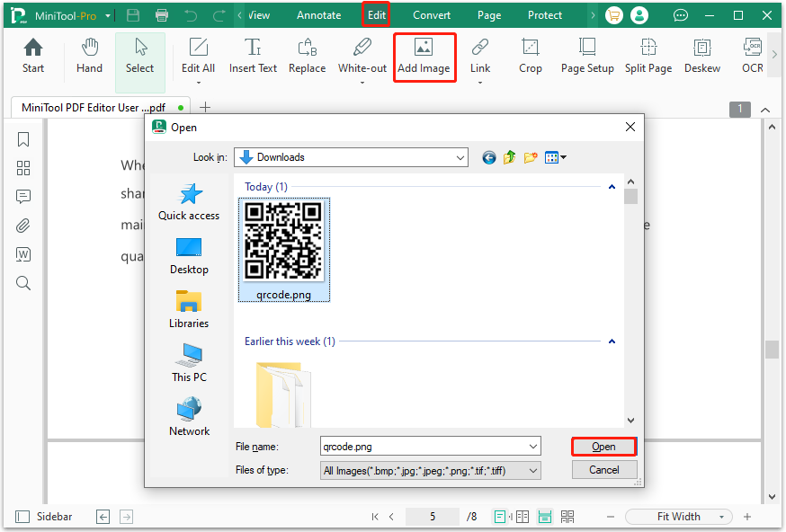786x532 pixels.
Task: Click the Add Image tool
Action: 424,58
